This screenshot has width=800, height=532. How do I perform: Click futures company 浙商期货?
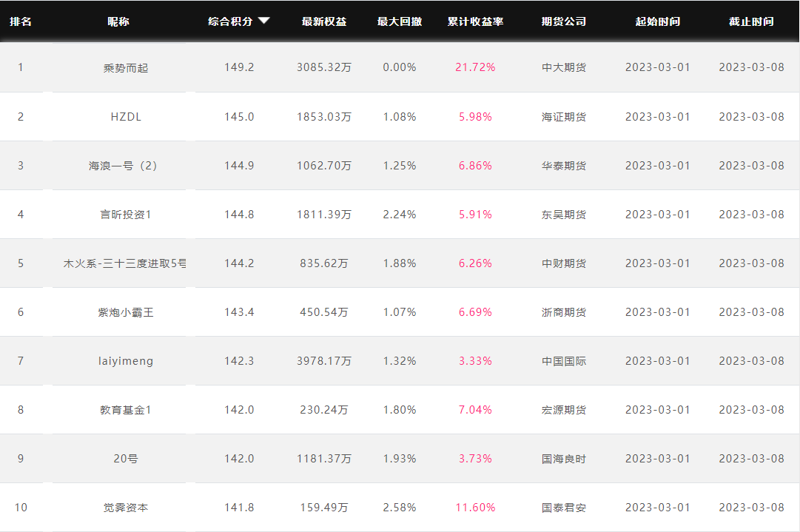coord(564,312)
